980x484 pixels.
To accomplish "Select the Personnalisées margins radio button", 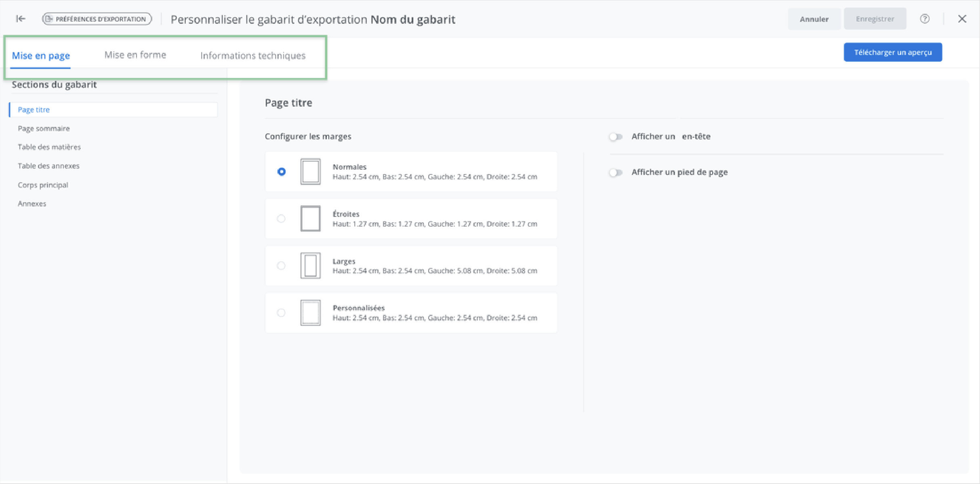I will click(x=281, y=313).
